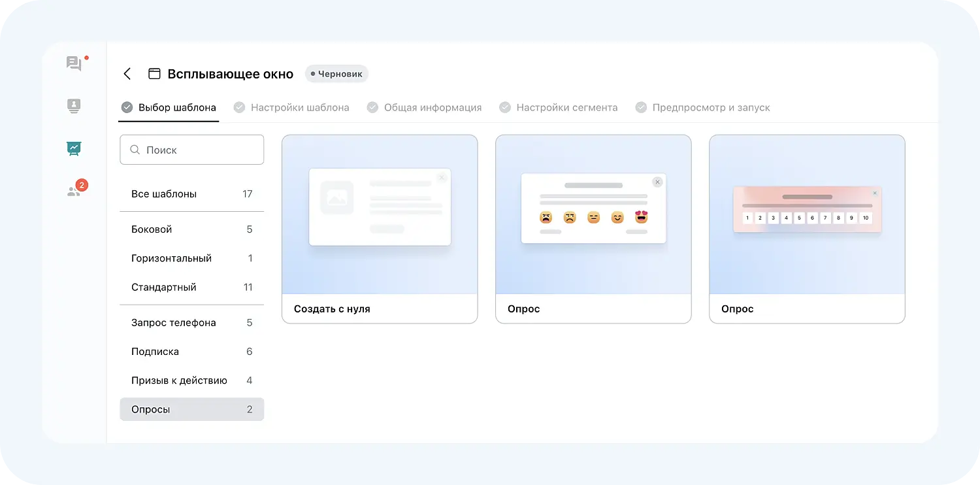
Task: Open the analytics dashboard icon in sidebar
Action: tap(73, 148)
